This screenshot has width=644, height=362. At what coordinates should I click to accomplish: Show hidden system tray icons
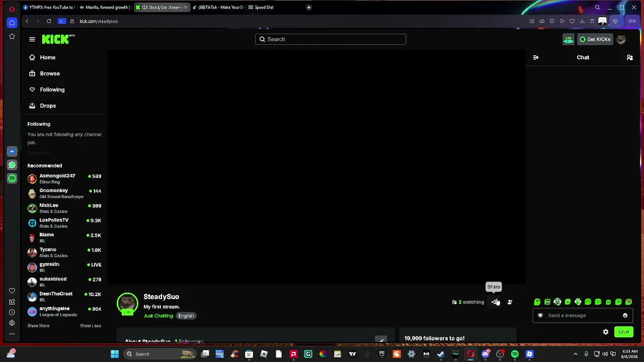click(x=576, y=354)
